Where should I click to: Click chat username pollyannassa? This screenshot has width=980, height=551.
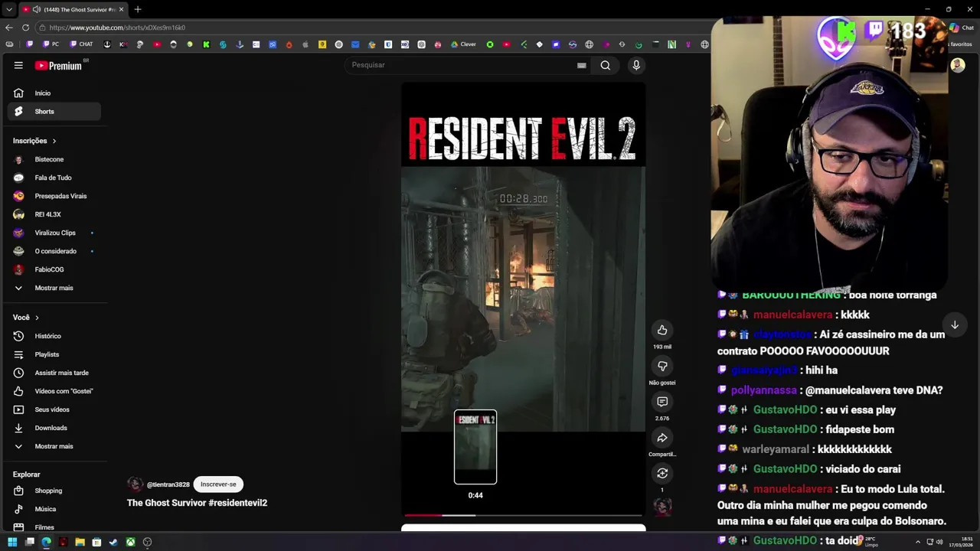pyautogui.click(x=763, y=390)
